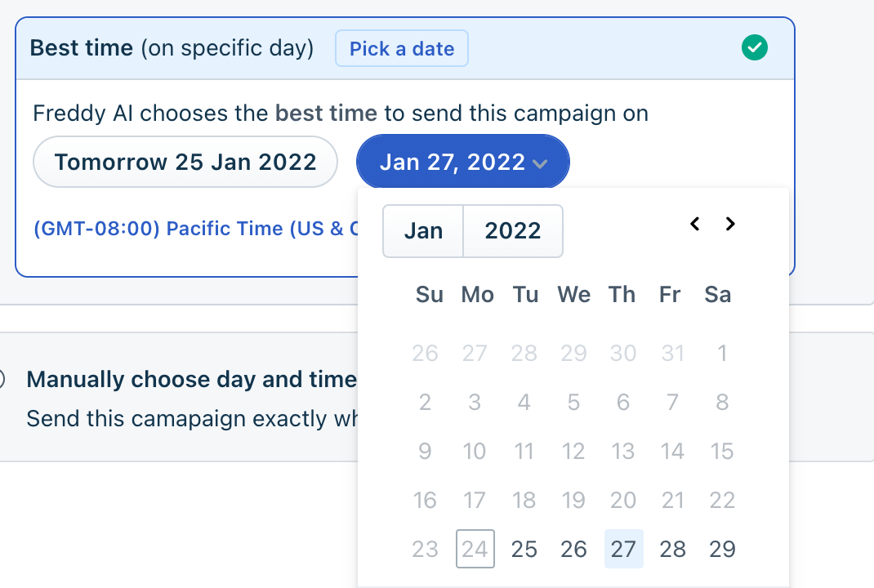Click day 1 in the first calendar row
Viewport: 874px width, 588px height.
coord(722,353)
